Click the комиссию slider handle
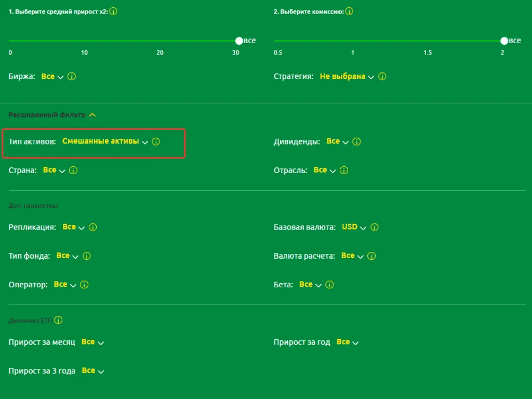Viewport: 532px width, 399px height. [x=504, y=41]
